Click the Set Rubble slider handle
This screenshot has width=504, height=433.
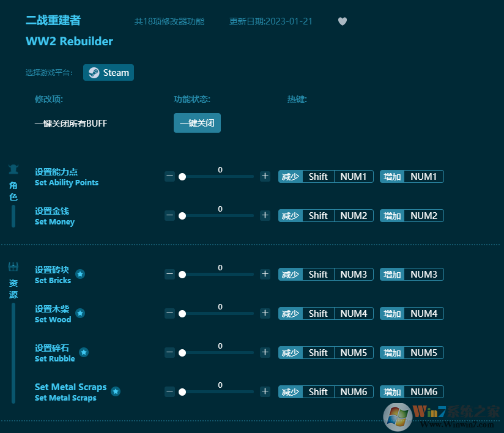[182, 353]
